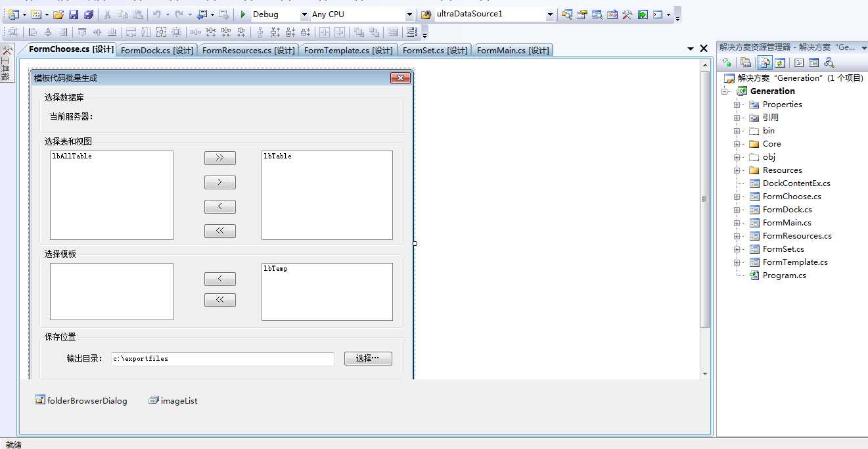Start debugging with the green play icon

pos(243,14)
